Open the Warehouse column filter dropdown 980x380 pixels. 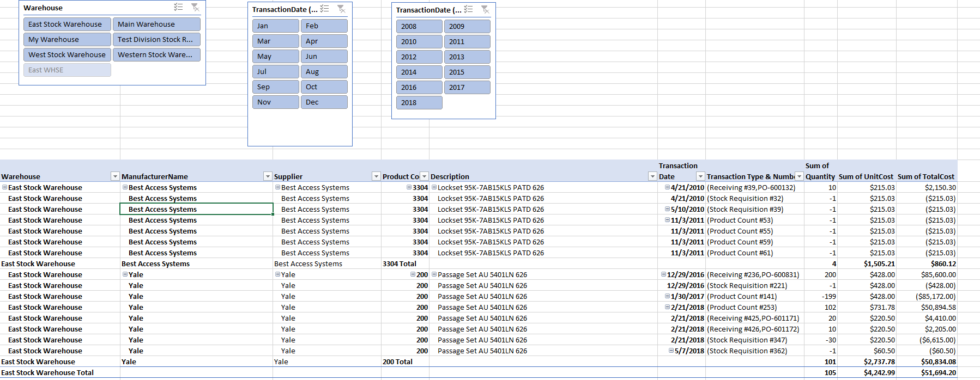115,176
